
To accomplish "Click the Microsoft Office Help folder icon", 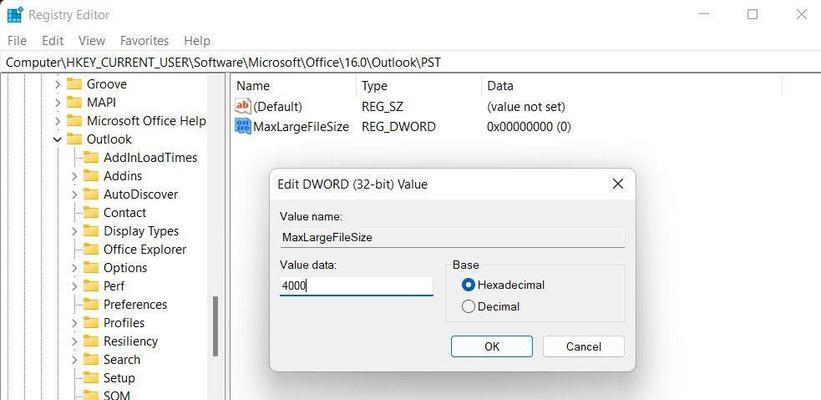I will (74, 120).
